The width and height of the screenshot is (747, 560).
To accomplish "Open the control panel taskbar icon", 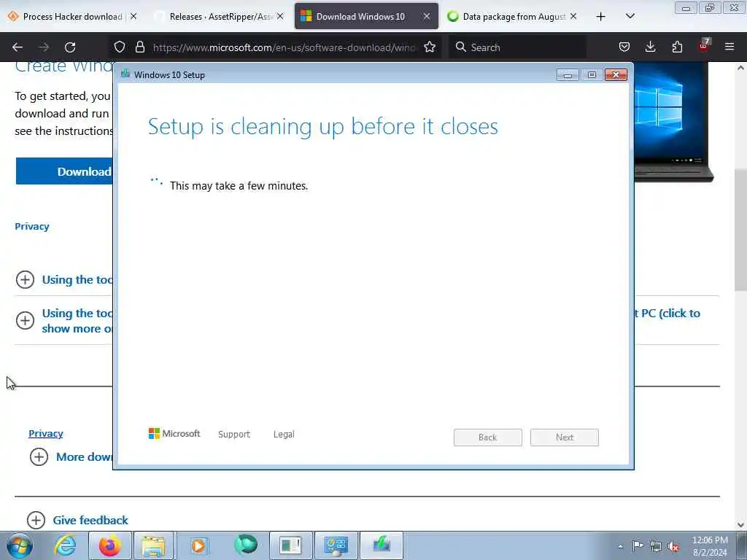I will 336,545.
